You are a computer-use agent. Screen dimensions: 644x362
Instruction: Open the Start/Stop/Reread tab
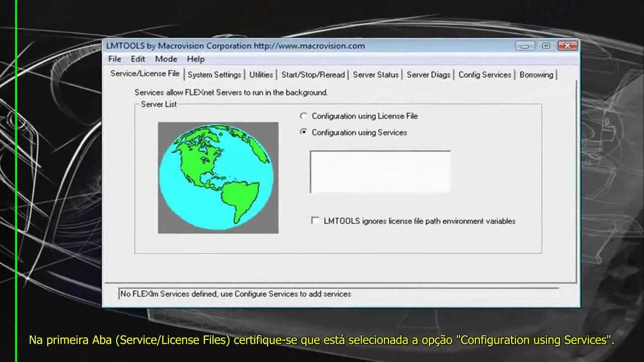click(x=313, y=74)
